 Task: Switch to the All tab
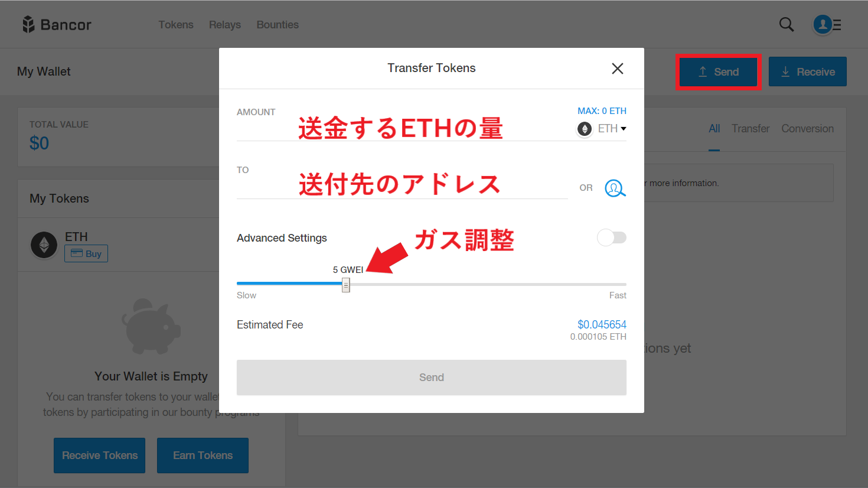click(714, 129)
